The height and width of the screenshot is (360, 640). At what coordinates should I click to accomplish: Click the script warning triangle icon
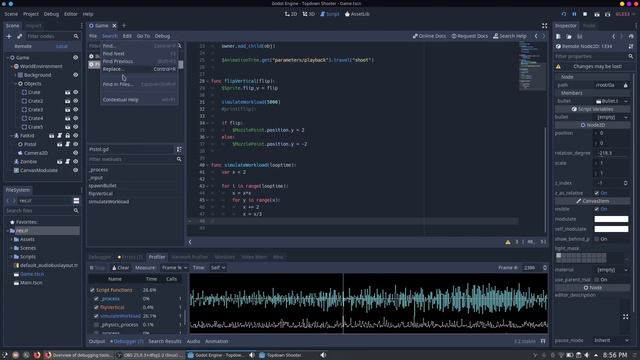[508, 242]
